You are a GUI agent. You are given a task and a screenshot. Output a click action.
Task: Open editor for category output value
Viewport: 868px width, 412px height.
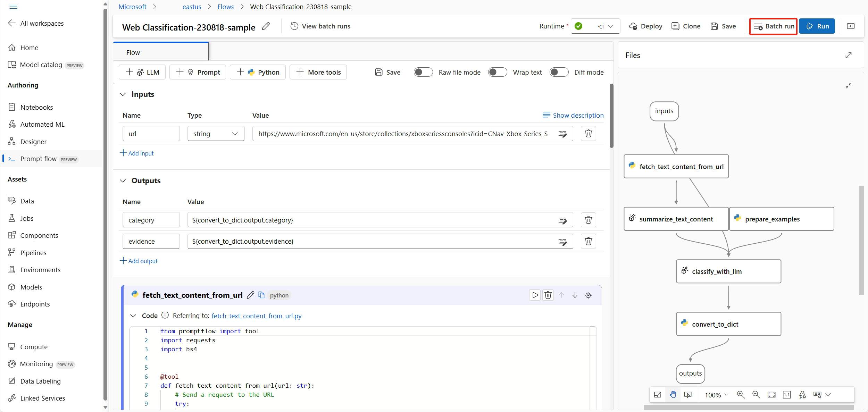(563, 220)
